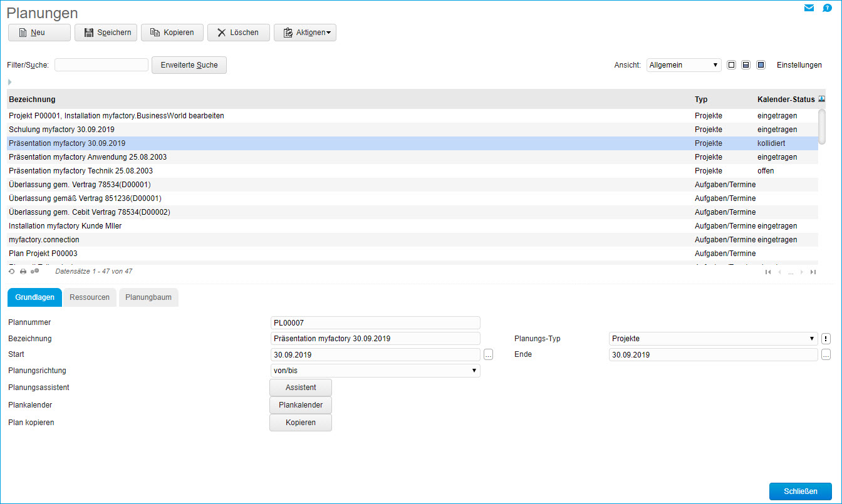Image resolution: width=842 pixels, height=504 pixels.
Task: Click into the Filter/Suche input field
Action: (x=101, y=65)
